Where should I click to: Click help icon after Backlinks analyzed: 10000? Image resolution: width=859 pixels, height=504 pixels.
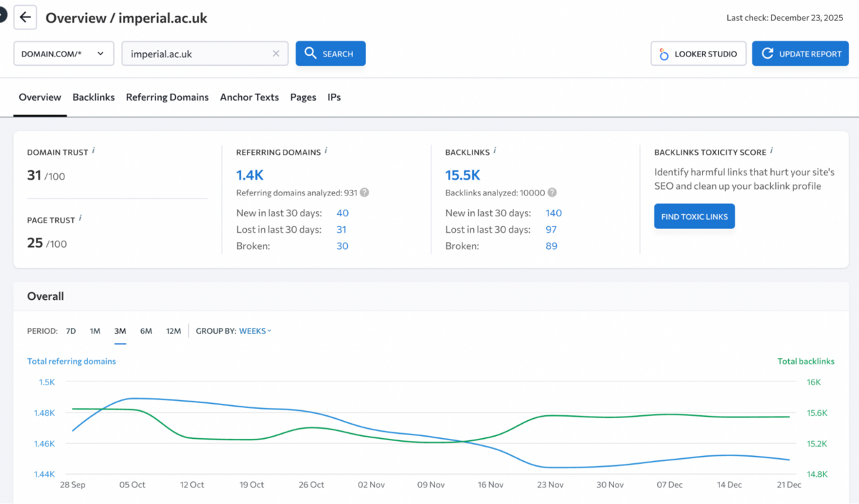(552, 193)
